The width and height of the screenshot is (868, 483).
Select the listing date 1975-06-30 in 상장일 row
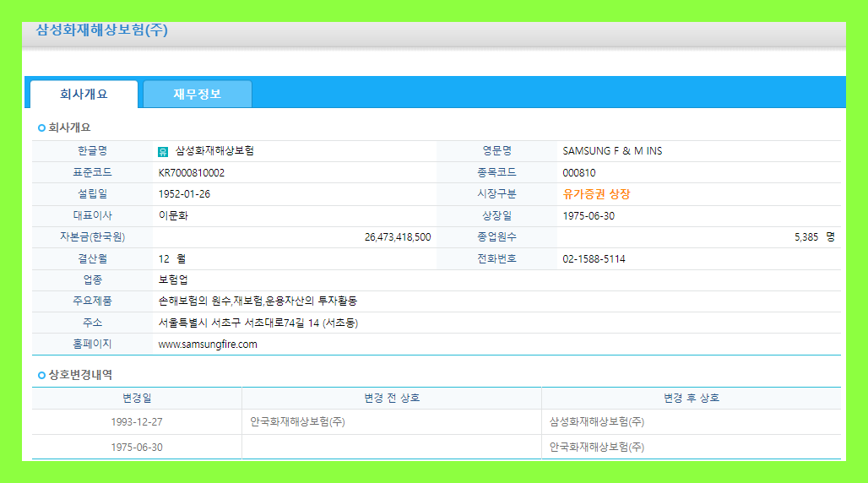[589, 216]
